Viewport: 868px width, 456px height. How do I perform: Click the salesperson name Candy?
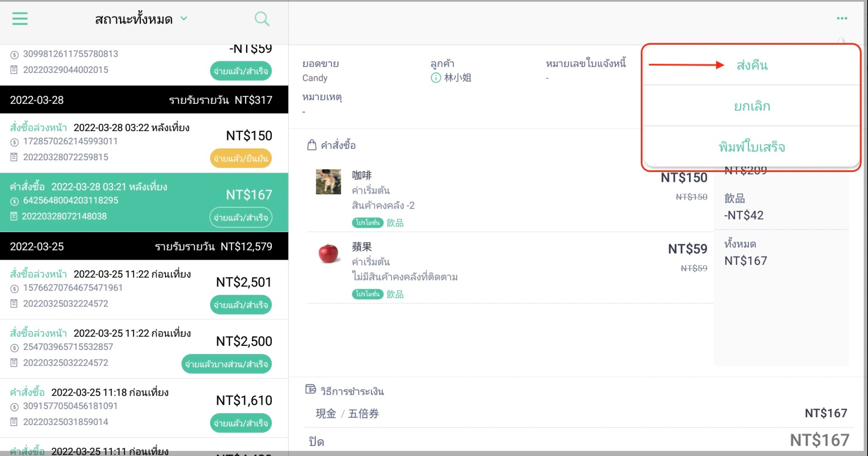315,78
